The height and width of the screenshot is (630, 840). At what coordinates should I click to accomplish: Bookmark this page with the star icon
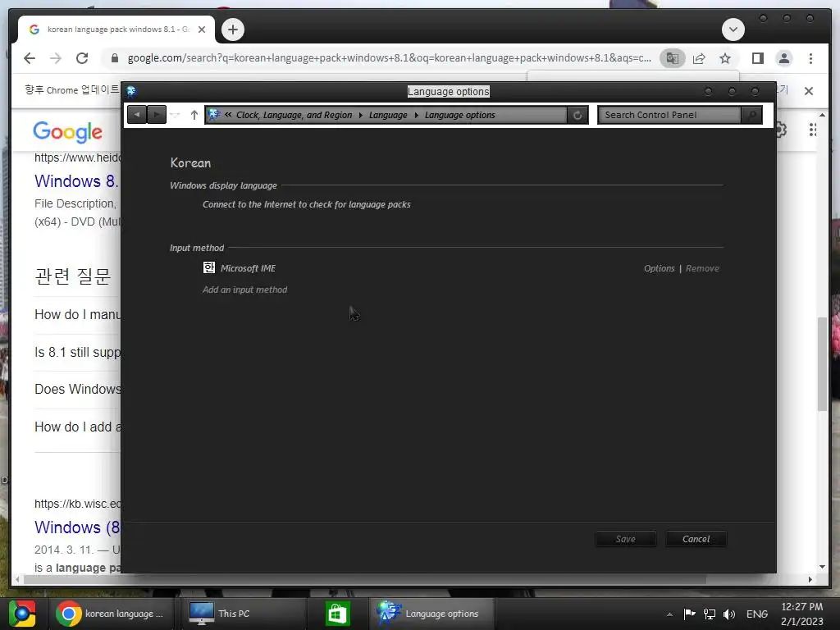tap(725, 58)
